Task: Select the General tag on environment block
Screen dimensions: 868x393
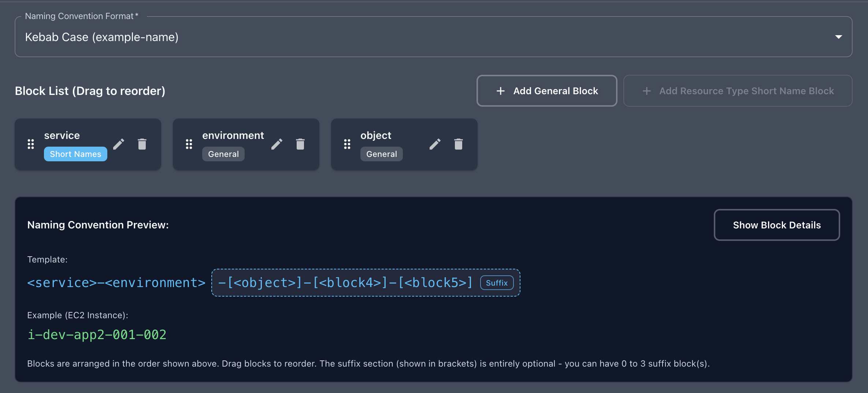Action: [223, 154]
